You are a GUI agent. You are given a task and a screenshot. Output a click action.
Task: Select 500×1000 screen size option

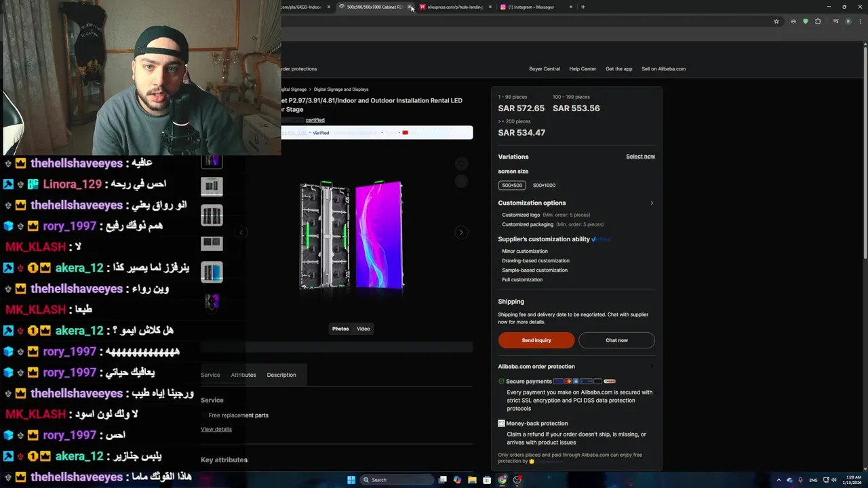[x=544, y=185]
